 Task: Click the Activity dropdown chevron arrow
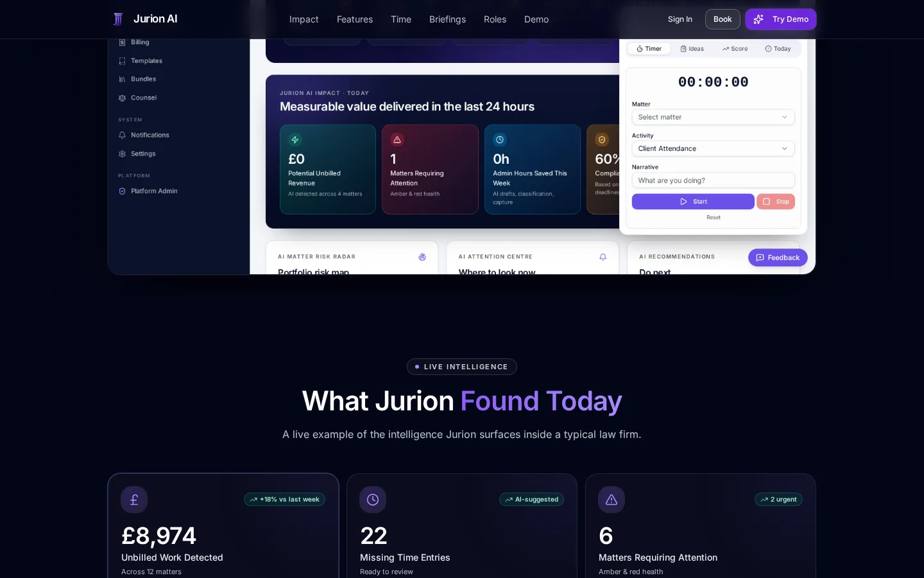click(784, 148)
